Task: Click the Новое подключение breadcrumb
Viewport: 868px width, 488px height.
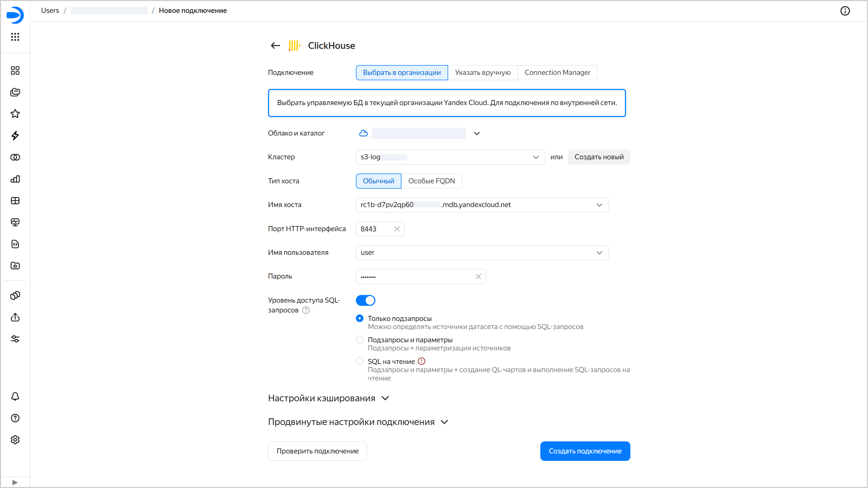Action: pyautogui.click(x=193, y=11)
